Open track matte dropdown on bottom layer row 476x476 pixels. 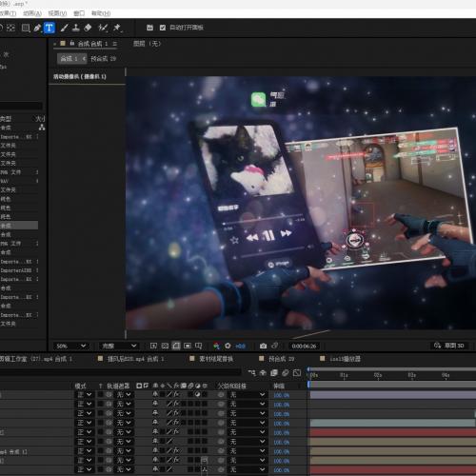point(124,469)
